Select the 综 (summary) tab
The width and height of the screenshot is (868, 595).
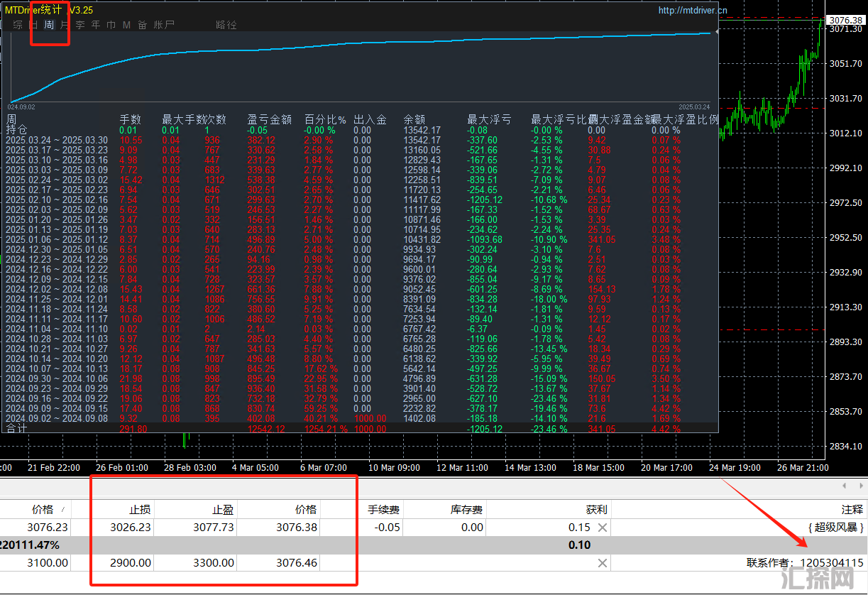[18, 25]
